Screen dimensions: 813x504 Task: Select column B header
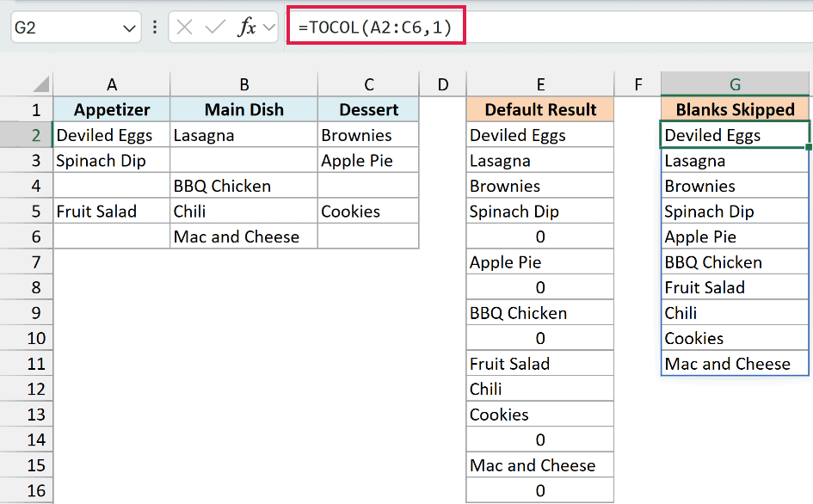[243, 84]
